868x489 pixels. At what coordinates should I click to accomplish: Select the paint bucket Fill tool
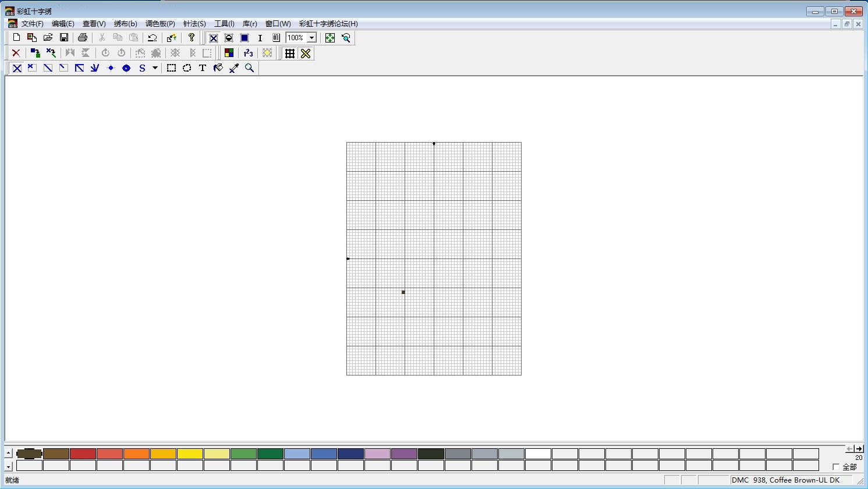tap(218, 68)
